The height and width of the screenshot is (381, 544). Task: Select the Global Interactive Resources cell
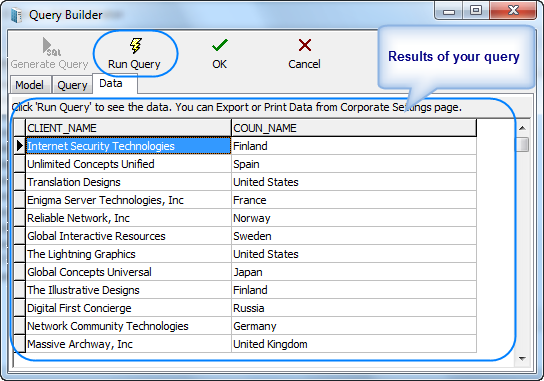(128, 236)
